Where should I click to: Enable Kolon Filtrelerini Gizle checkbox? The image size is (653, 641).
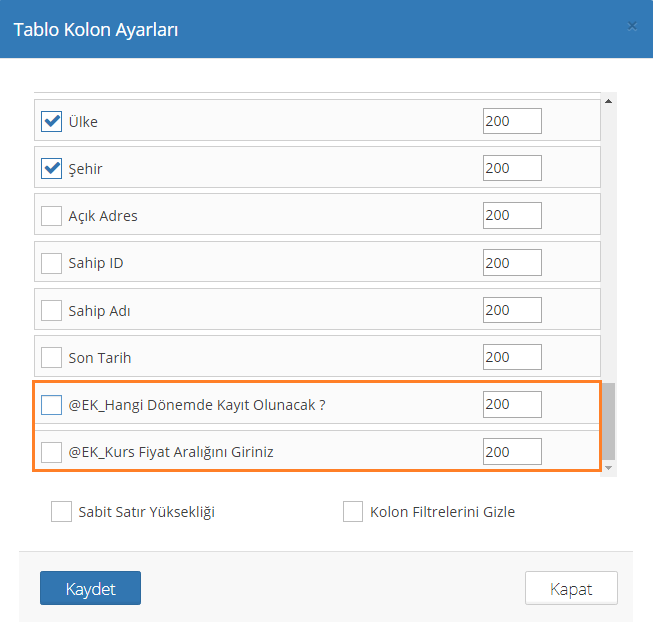click(352, 512)
